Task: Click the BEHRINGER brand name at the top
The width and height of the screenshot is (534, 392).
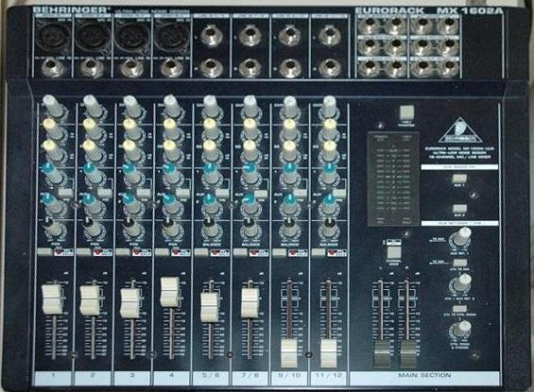Action: click(72, 9)
